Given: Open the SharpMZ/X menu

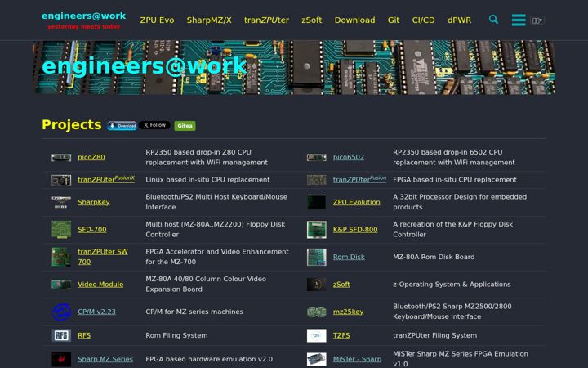Looking at the screenshot, I should coord(209,20).
